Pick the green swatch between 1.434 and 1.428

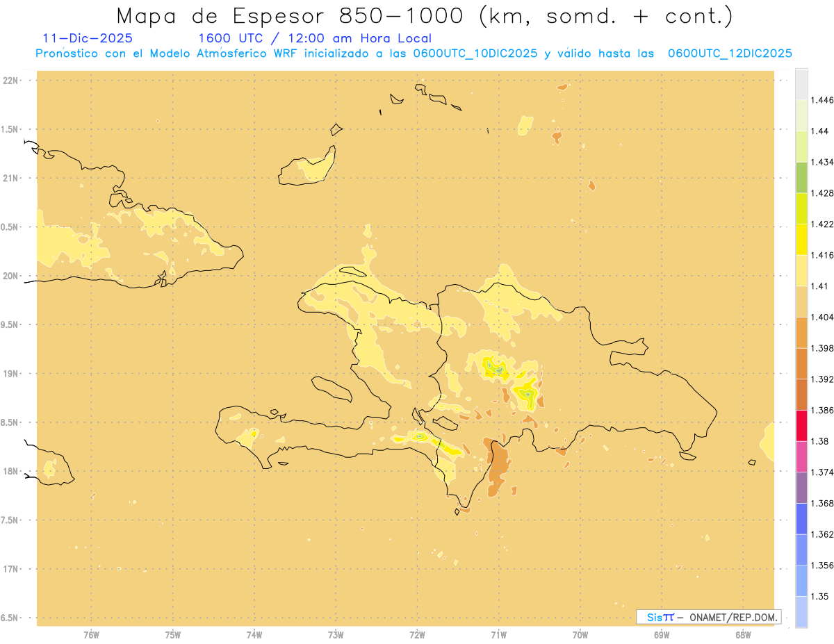point(801,177)
